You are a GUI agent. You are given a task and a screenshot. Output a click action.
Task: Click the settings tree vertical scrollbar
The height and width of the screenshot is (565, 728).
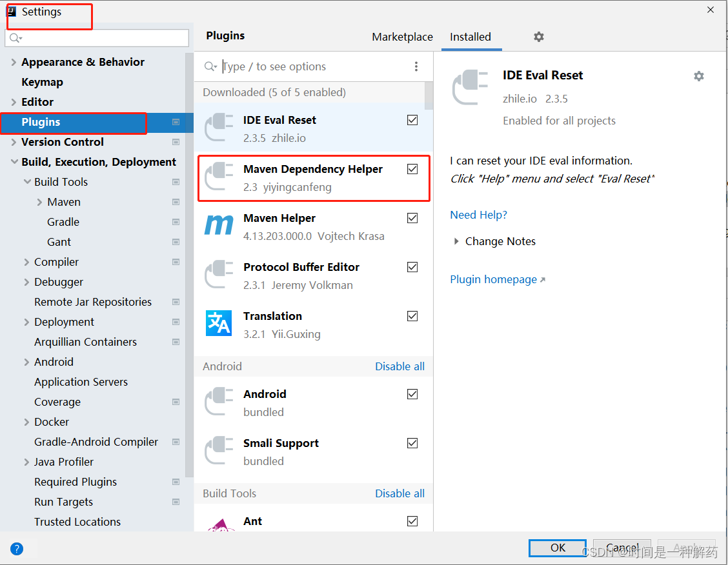[x=189, y=265]
